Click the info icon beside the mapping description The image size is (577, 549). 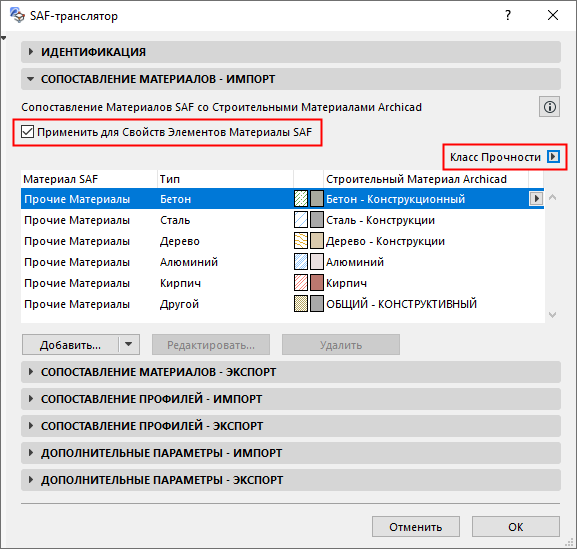pyautogui.click(x=549, y=107)
